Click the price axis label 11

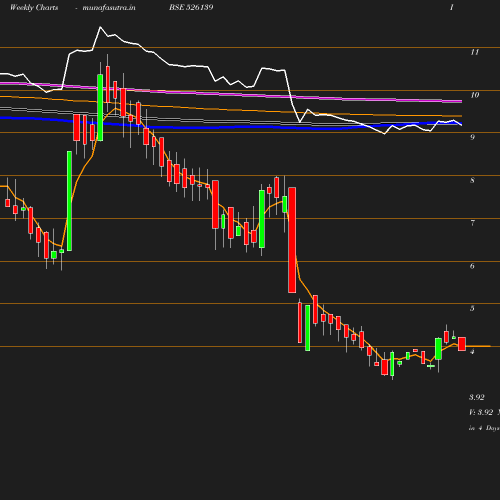[x=475, y=52]
